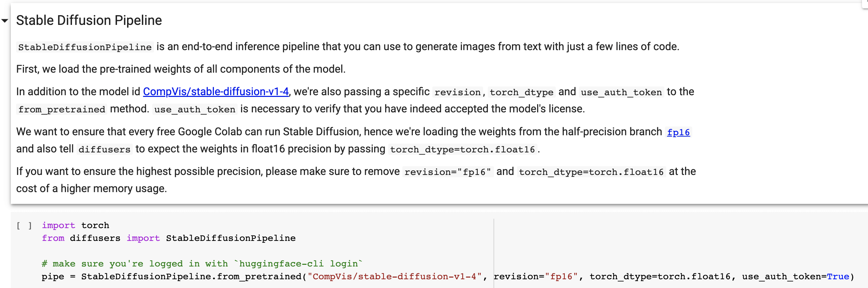Collapse the Stable Diffusion Pipeline section
The width and height of the screenshot is (868, 288).
coord(5,21)
